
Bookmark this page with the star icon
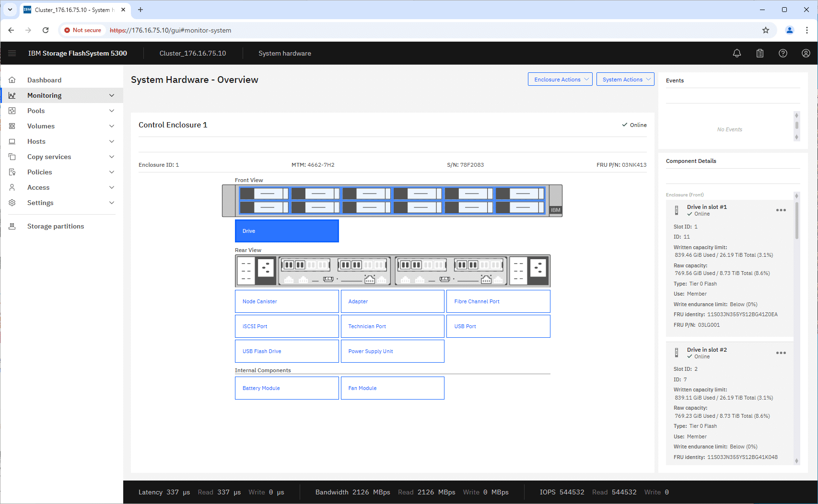766,30
